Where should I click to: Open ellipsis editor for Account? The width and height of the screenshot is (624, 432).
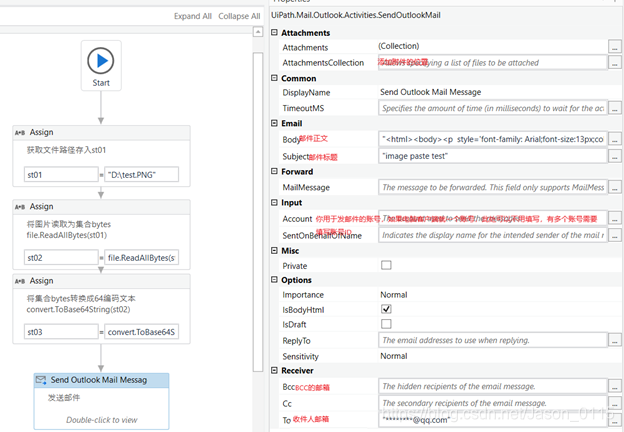tap(615, 218)
